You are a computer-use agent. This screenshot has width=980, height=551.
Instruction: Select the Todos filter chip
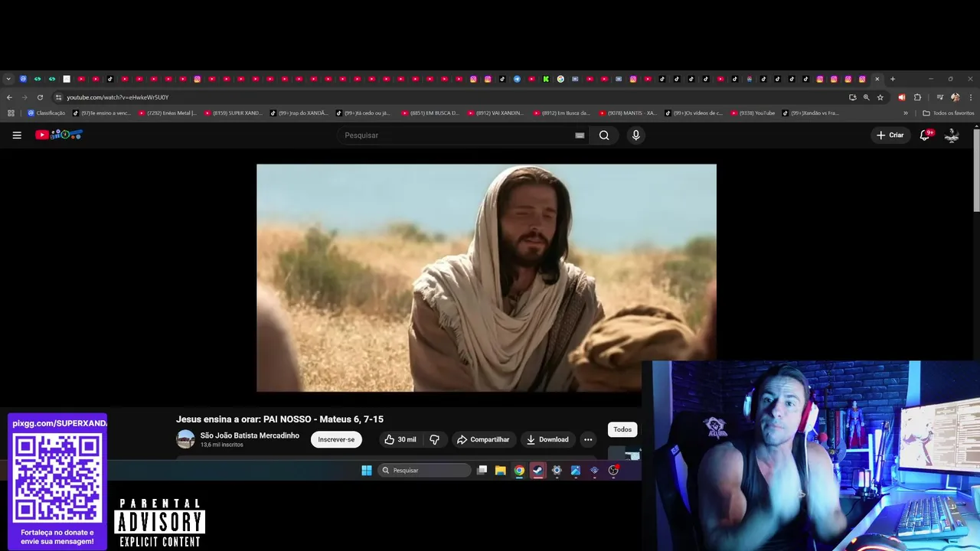(622, 429)
